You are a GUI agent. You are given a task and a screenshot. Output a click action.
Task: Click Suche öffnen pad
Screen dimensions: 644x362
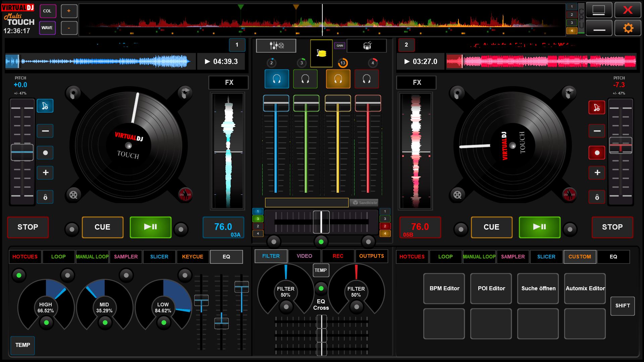538,289
